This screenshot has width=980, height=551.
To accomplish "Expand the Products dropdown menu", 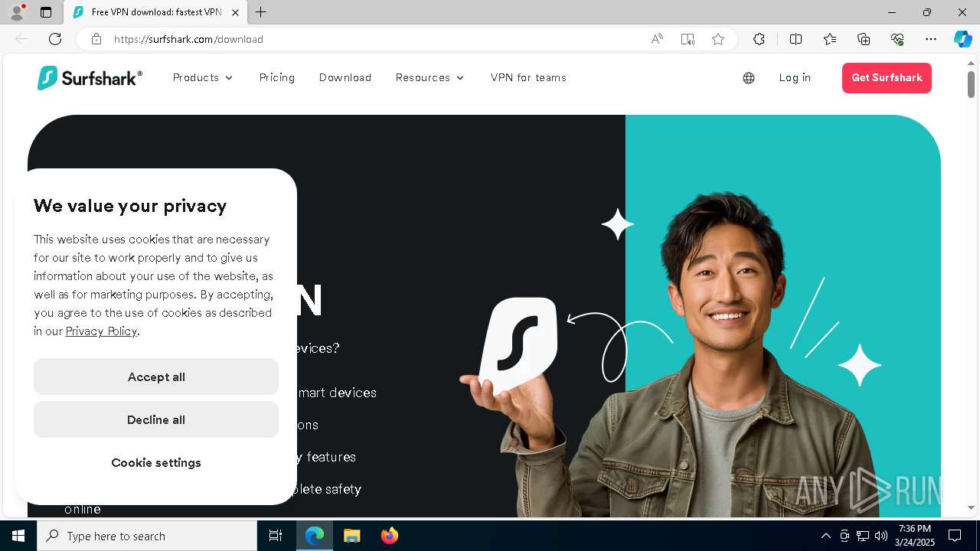I will point(203,78).
